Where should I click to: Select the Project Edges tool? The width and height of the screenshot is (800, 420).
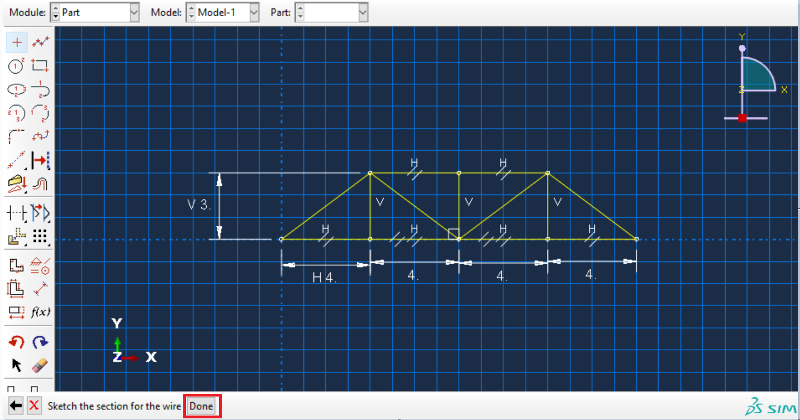pyautogui.click(x=16, y=183)
